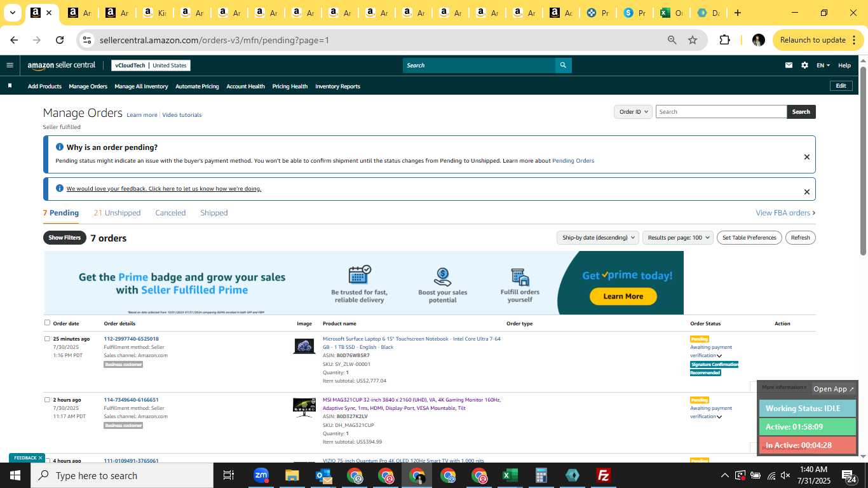868x488 pixels.
Task: Open the vCloudTech United States account switcher
Action: coord(151,65)
